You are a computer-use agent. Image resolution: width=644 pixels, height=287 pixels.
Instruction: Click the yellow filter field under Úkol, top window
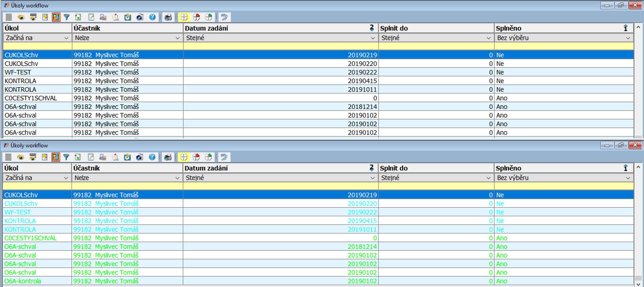tap(37, 46)
